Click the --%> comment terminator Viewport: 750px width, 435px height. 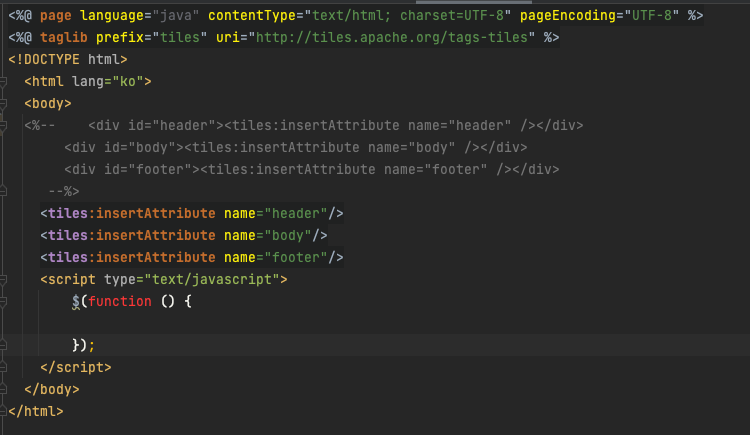pyautogui.click(x=64, y=192)
